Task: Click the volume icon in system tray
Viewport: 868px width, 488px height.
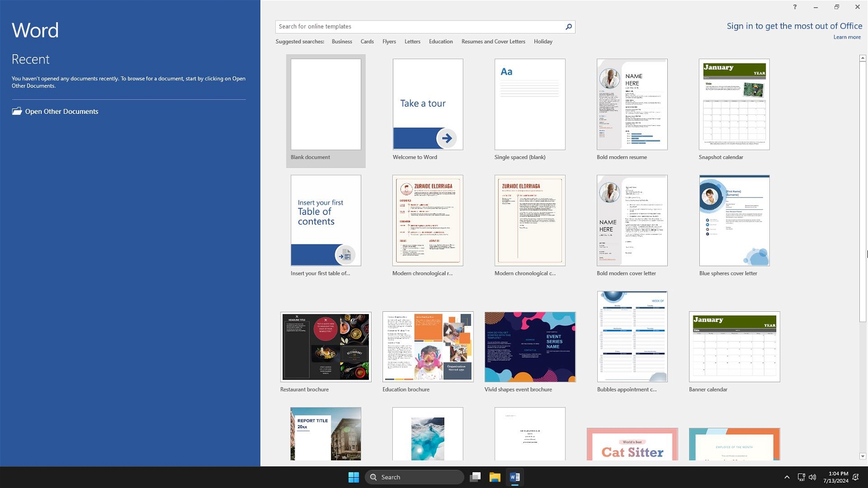Action: pos(812,477)
